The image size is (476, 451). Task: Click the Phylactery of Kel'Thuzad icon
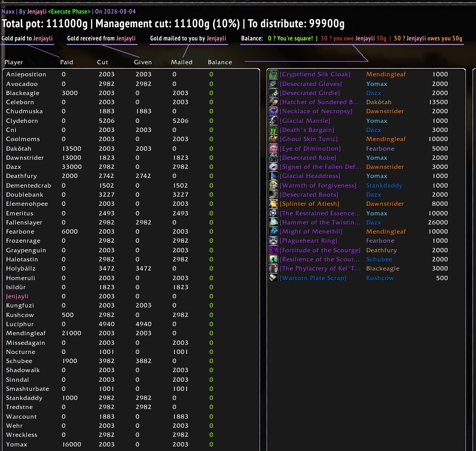[x=273, y=268]
